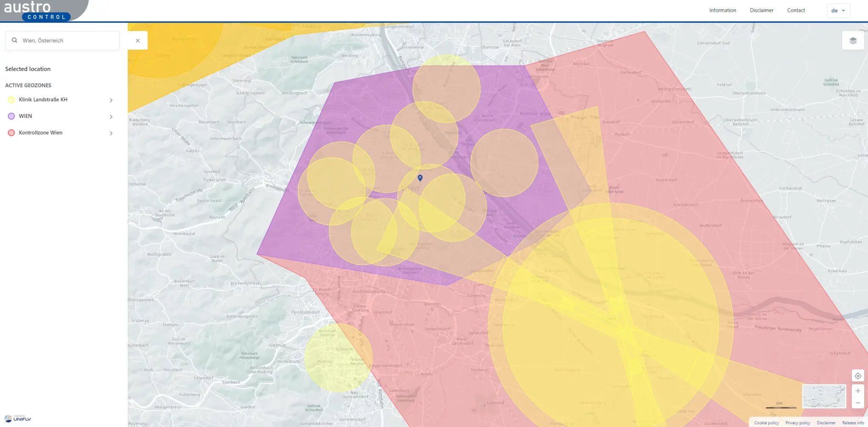Click the 'Perchtoldsdorf' map label
This screenshot has width=868, height=427.
point(306,312)
